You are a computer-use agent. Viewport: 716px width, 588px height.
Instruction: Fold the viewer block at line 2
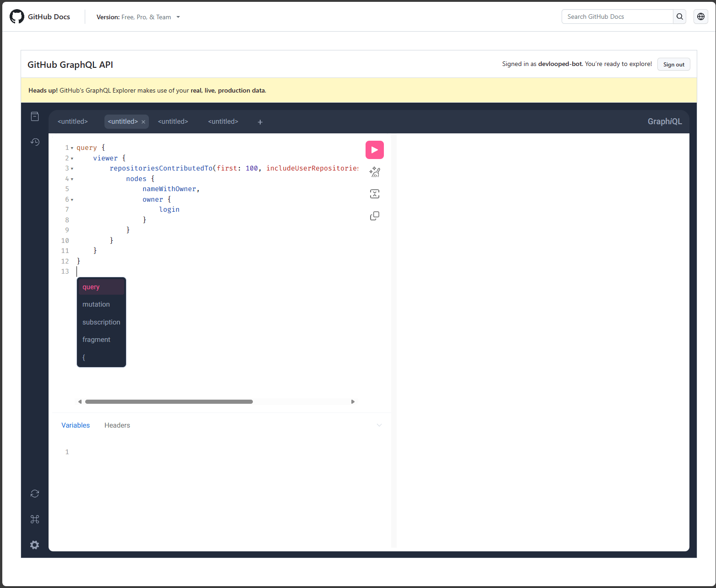coord(72,159)
